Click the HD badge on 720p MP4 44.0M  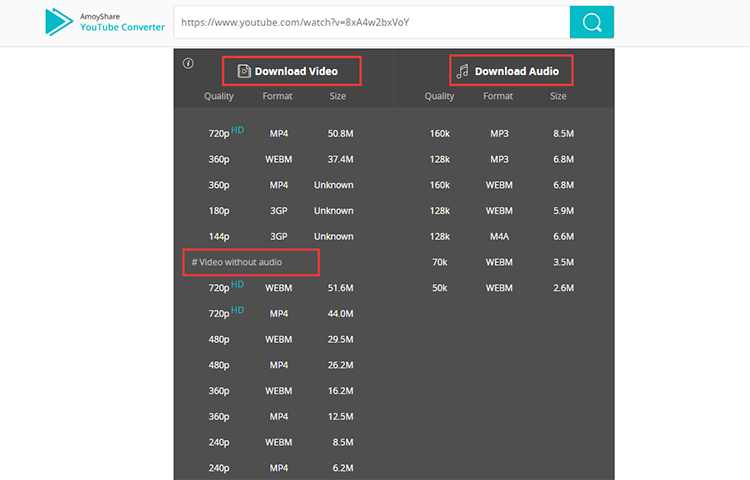pyautogui.click(x=238, y=310)
